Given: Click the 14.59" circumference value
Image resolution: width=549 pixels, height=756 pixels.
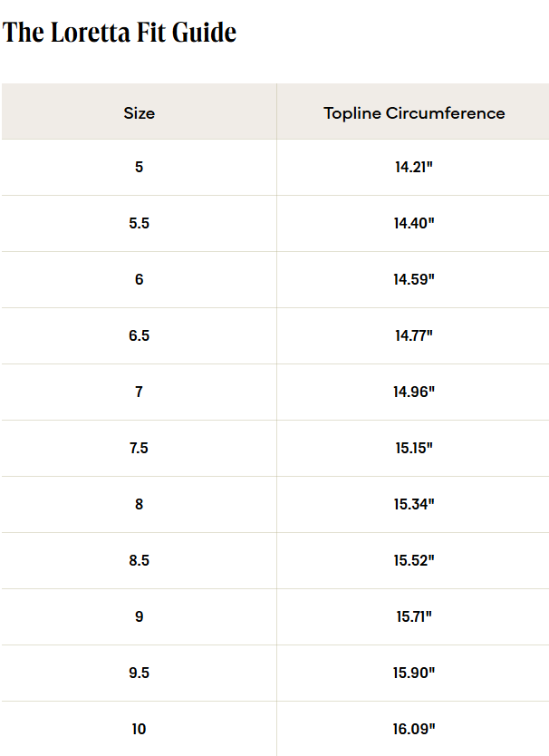Looking at the screenshot, I should tap(414, 279).
